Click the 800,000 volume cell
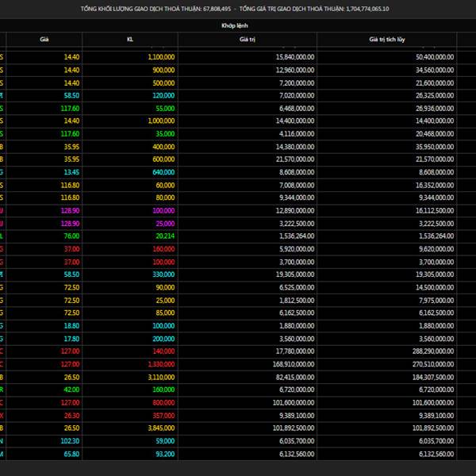Viewport: 476px width, 476px height. (x=163, y=403)
